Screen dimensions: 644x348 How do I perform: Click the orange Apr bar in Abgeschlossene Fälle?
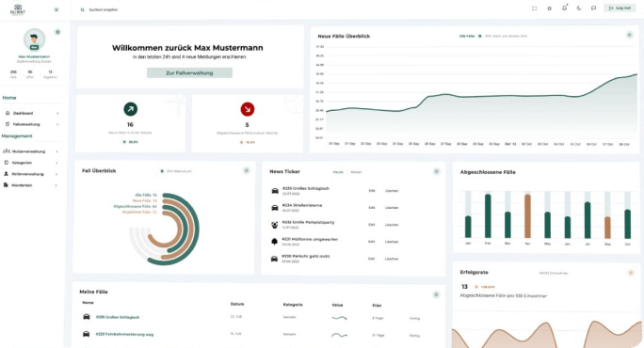[528, 216]
